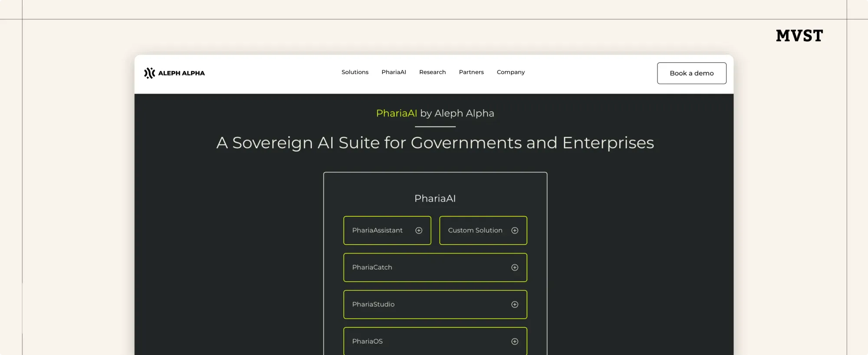This screenshot has width=868, height=355.
Task: Open the PhariaOS card label
Action: [x=367, y=341]
